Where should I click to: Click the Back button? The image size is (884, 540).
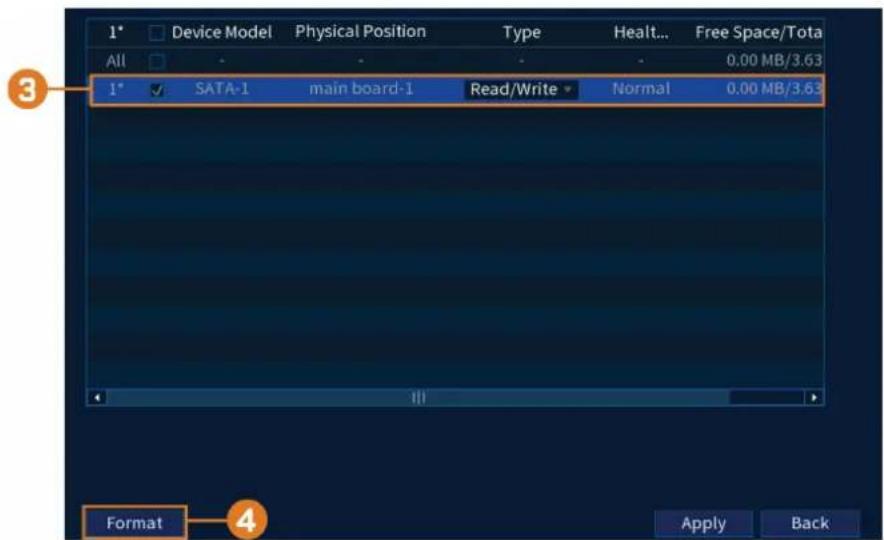click(810, 524)
